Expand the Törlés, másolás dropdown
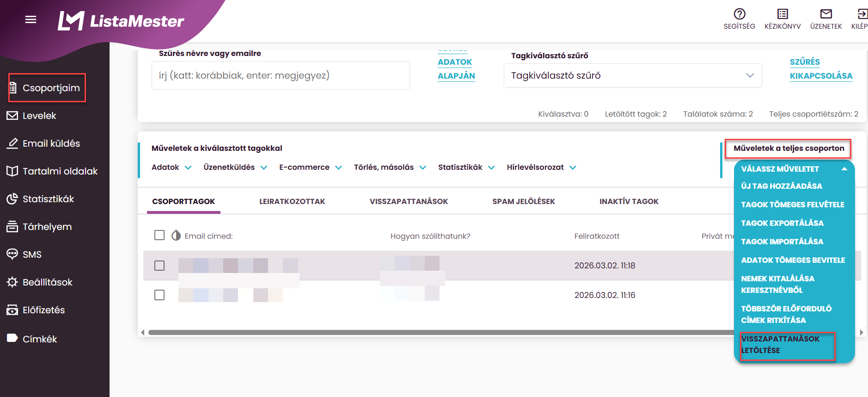 pyautogui.click(x=390, y=167)
